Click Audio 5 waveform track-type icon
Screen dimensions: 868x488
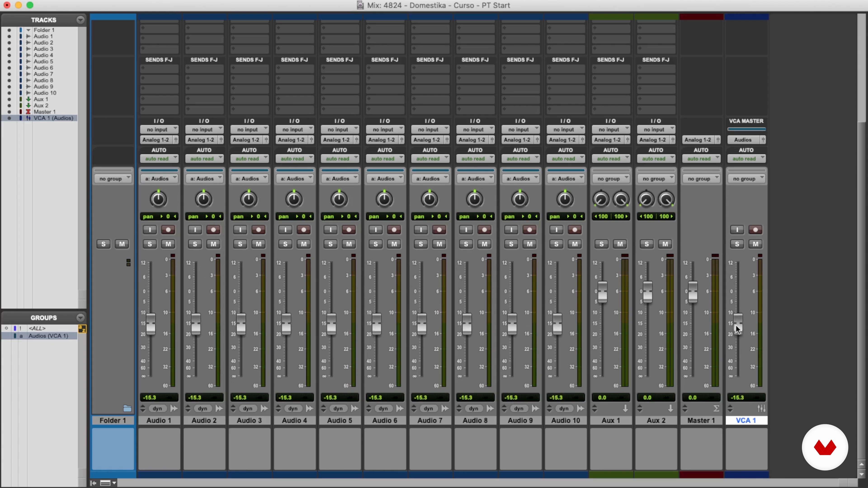pos(354,408)
